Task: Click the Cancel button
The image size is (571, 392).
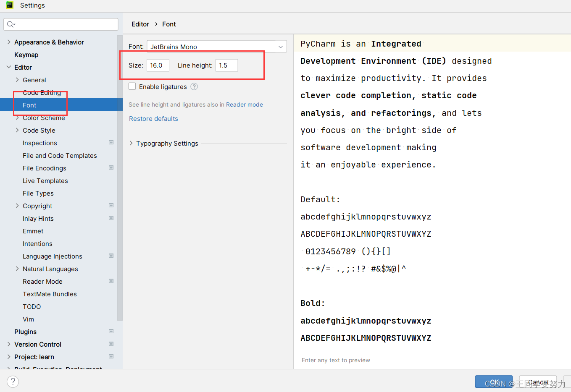Action: (x=538, y=382)
